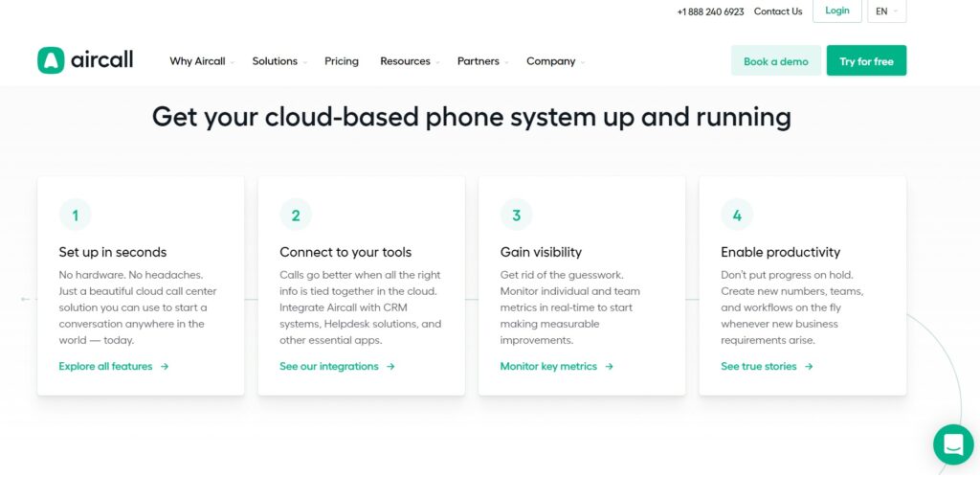Expand the Solutions dropdown

pyautogui.click(x=278, y=61)
